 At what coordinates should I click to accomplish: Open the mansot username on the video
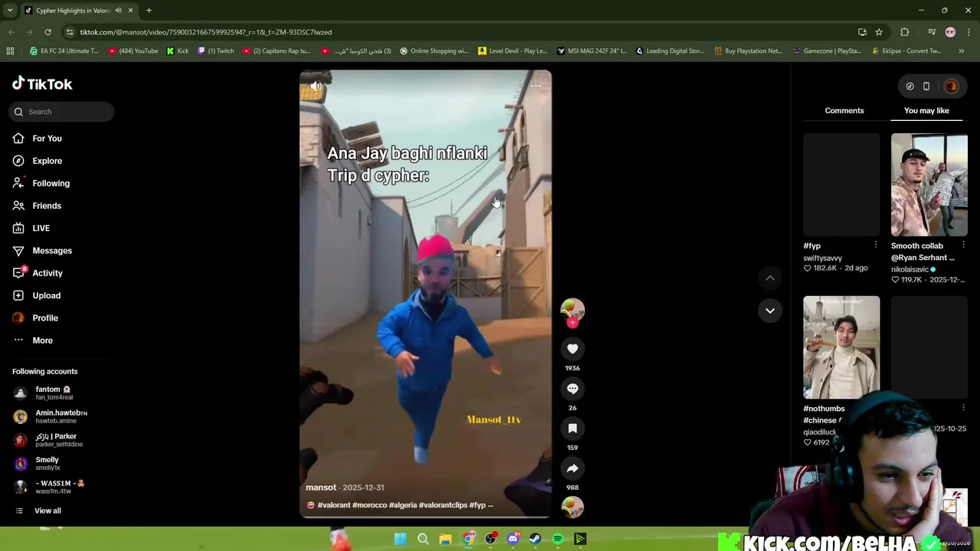pyautogui.click(x=321, y=487)
